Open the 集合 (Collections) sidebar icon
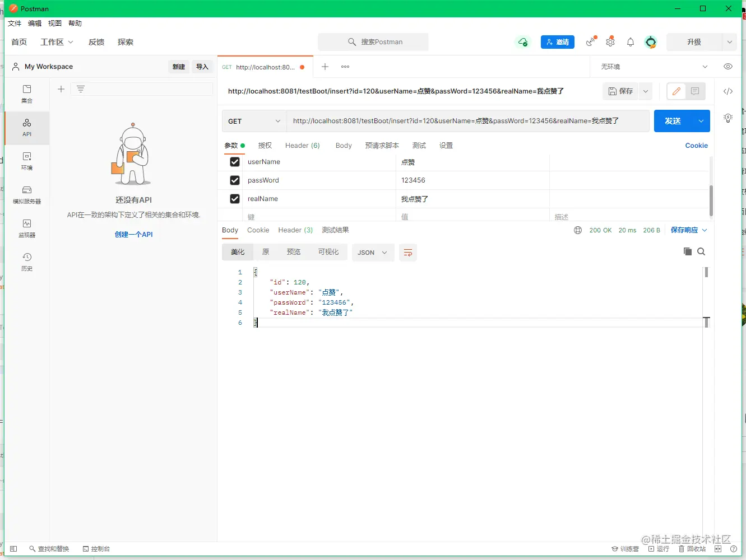This screenshot has height=560, width=746. tap(27, 94)
